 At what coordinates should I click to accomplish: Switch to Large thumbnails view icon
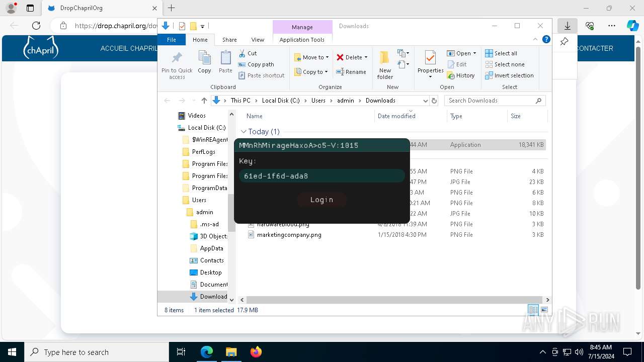(544, 310)
